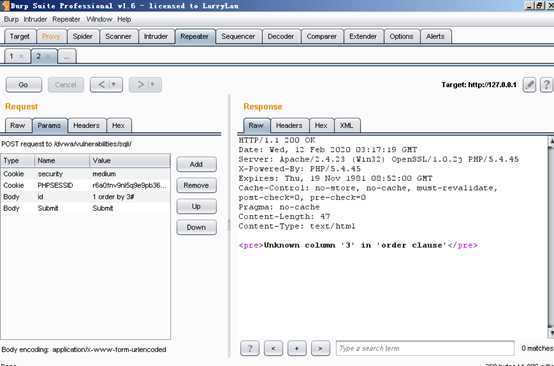
Task: Switch to the Comparer tab
Action: [322, 36]
